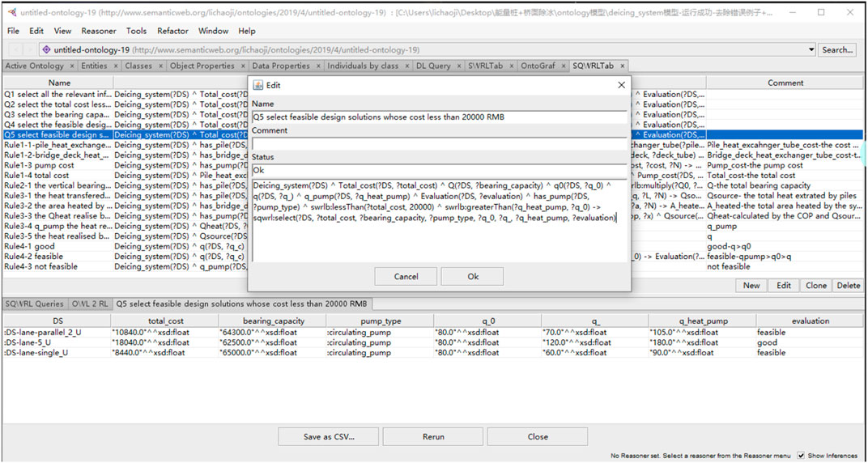
Task: Close the Individuals by class tab with its x
Action: (407, 66)
